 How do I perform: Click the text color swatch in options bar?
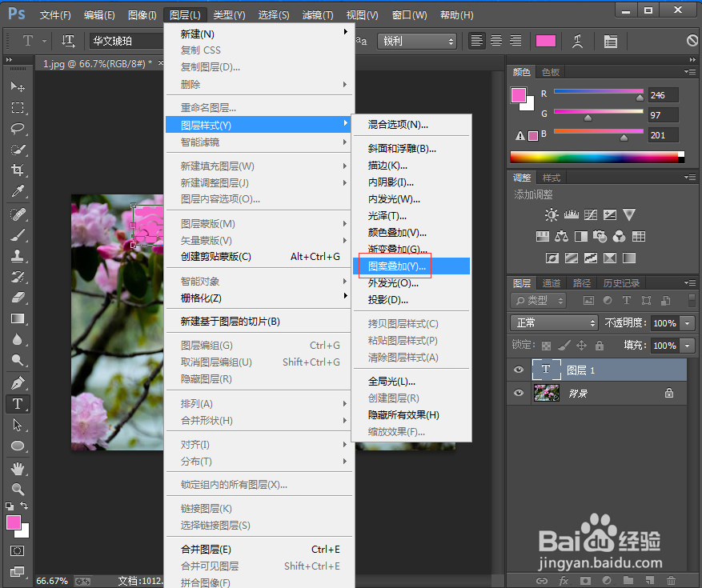tap(546, 41)
